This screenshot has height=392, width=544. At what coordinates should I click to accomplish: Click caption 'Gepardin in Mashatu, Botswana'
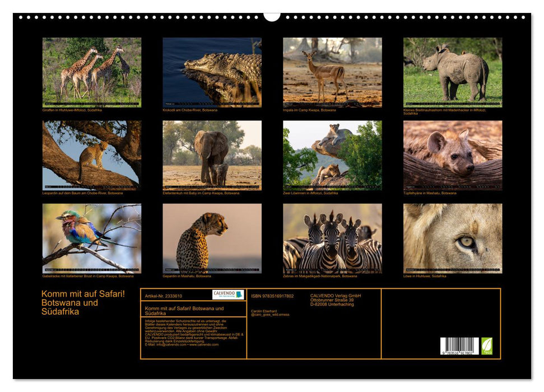[187, 277]
